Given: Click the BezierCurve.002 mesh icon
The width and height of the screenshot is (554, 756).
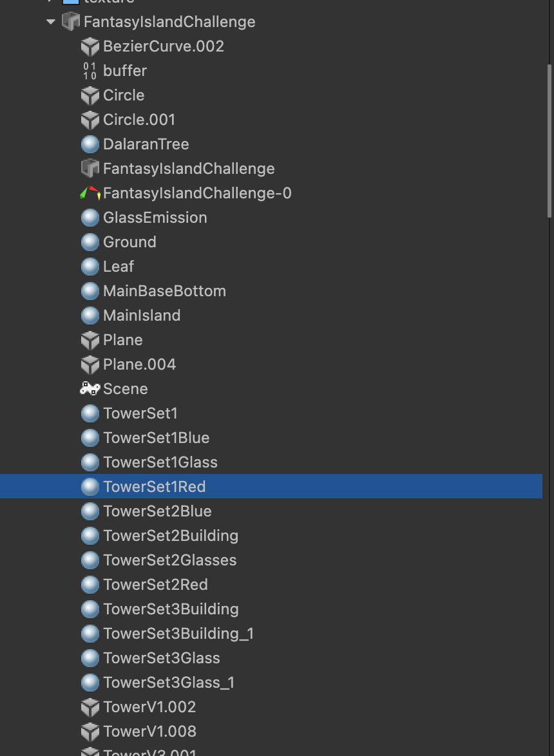Looking at the screenshot, I should 90,46.
